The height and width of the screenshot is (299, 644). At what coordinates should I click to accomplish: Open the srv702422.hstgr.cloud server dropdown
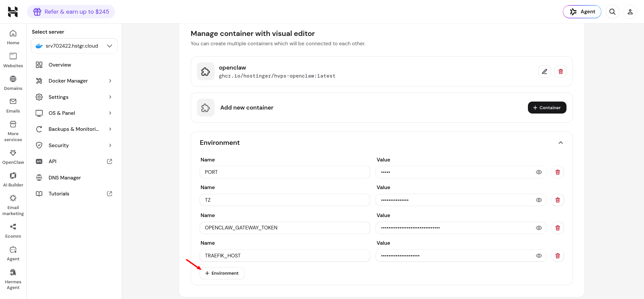pyautogui.click(x=74, y=46)
